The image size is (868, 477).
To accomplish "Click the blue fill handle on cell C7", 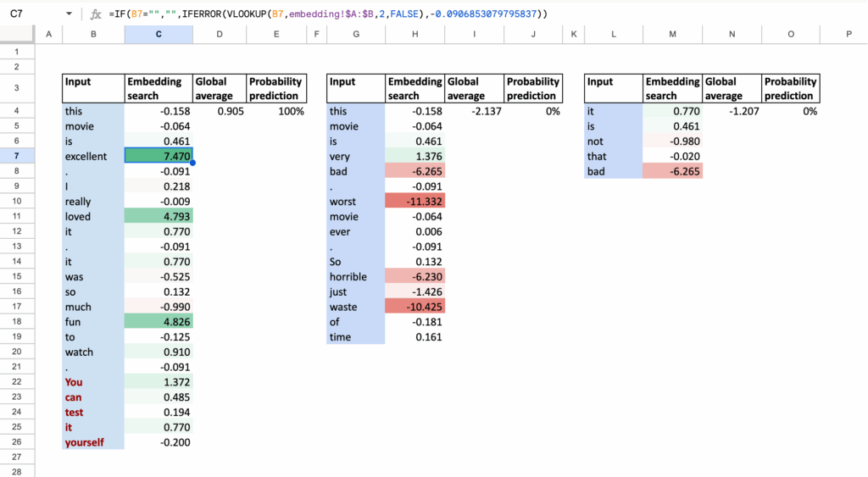I will point(193,163).
